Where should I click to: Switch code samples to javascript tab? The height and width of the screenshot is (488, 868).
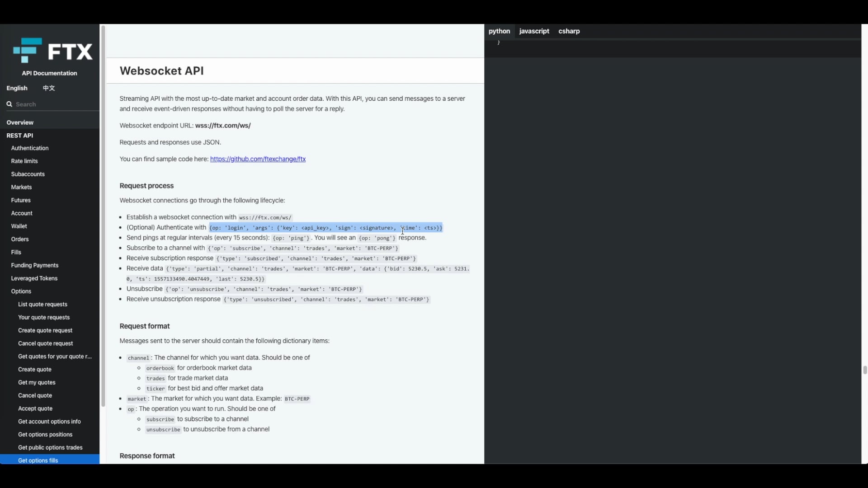coord(534,31)
